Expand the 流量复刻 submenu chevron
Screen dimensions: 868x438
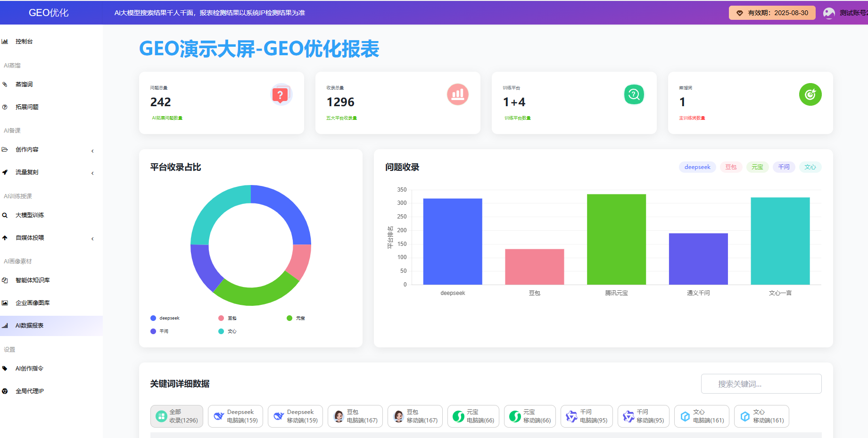pos(92,173)
